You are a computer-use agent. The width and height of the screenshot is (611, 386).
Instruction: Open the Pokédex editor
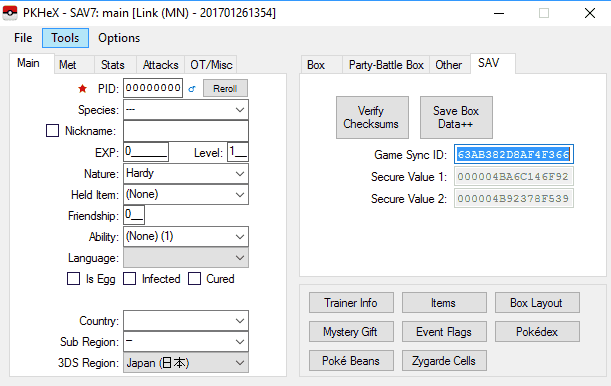point(537,331)
